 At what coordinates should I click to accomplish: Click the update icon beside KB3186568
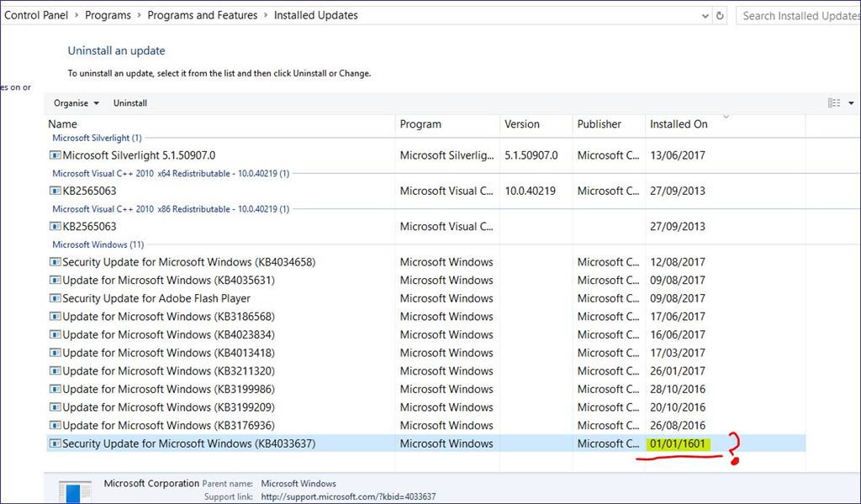point(55,317)
